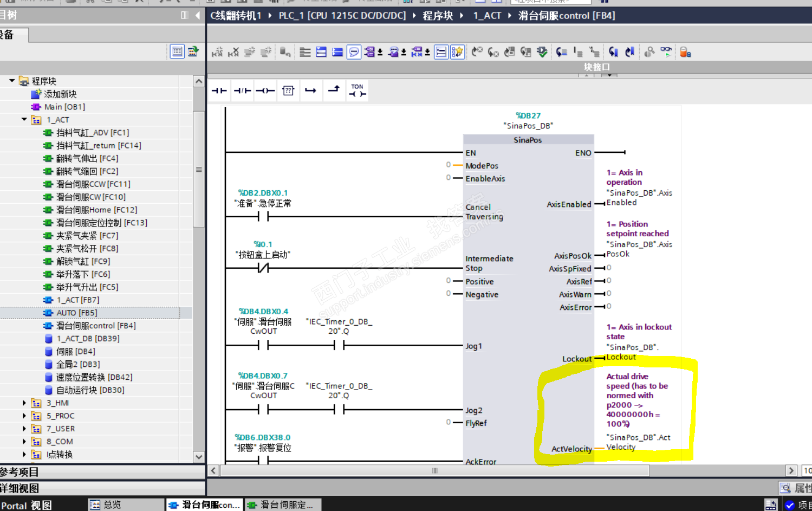Select 解锁气缸 [FC9] block

[x=83, y=261]
